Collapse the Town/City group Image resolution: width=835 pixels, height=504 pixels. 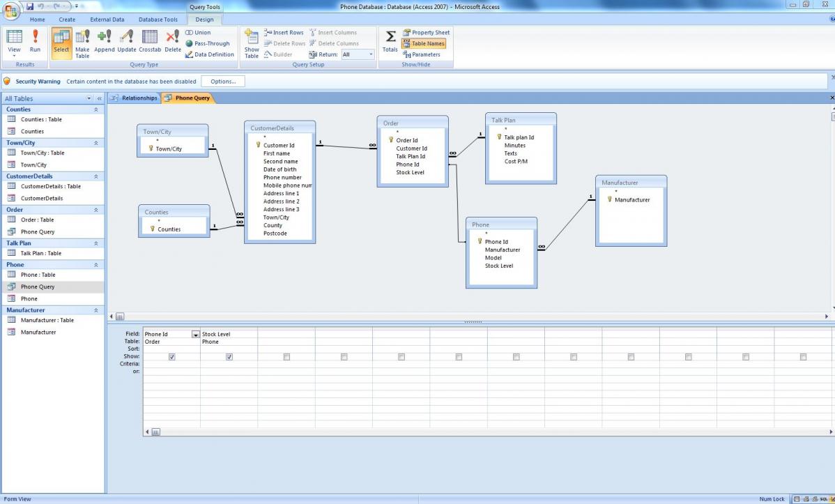[x=96, y=144]
